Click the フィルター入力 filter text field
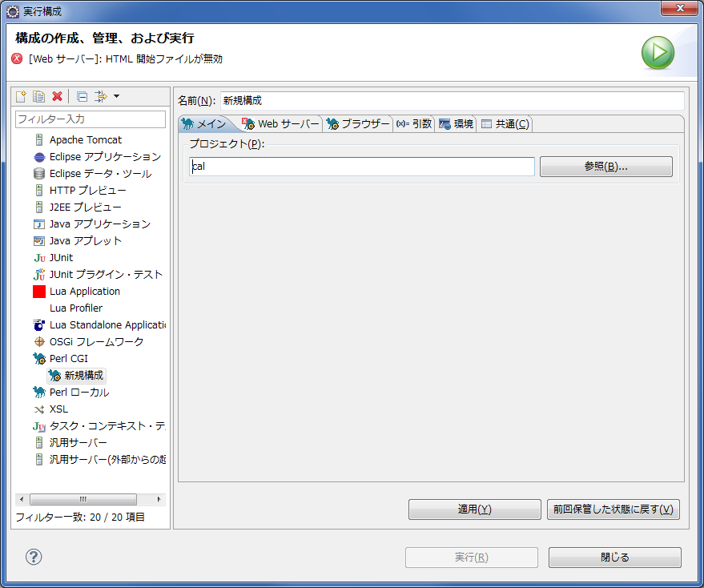 (91, 119)
